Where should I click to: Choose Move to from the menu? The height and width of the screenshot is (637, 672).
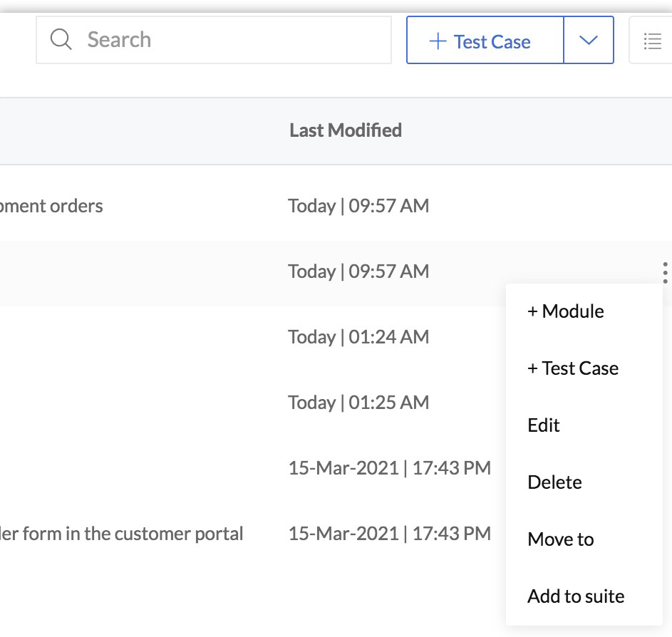tap(560, 539)
